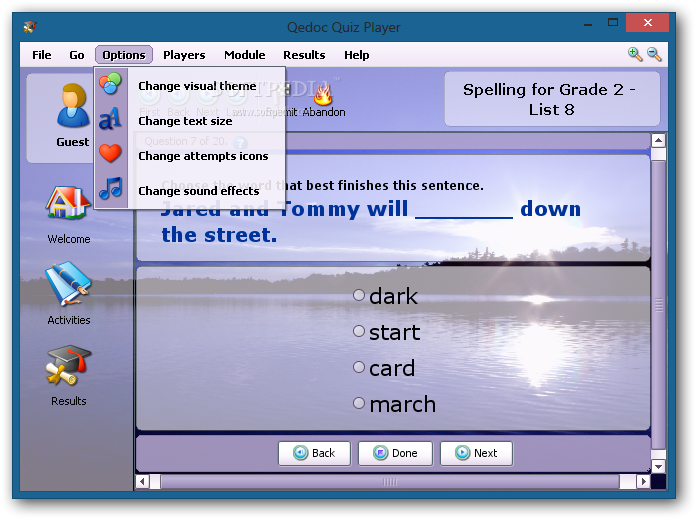The width and height of the screenshot is (696, 519).
Task: Click the 'Welcome' sidebar label
Action: click(69, 239)
